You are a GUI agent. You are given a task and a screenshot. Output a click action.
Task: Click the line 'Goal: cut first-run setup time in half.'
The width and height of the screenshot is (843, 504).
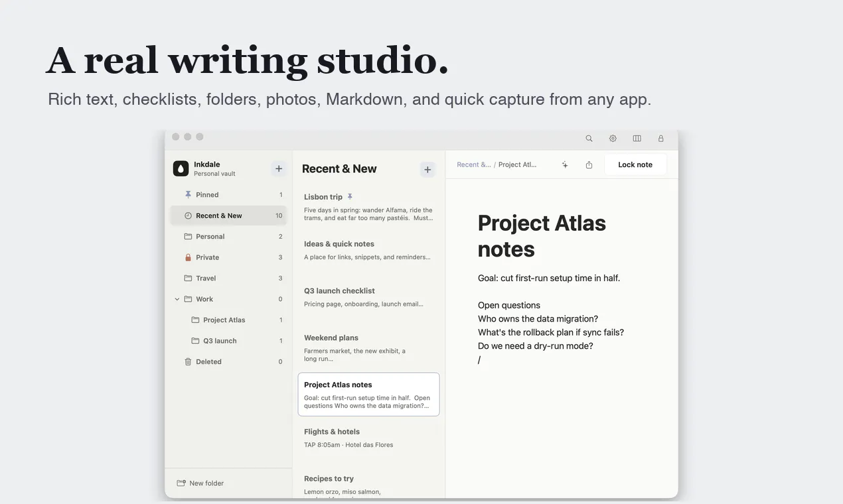(x=549, y=279)
